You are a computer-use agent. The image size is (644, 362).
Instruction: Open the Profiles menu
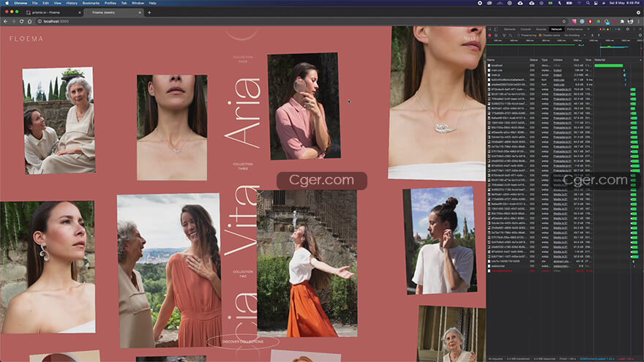(x=110, y=3)
